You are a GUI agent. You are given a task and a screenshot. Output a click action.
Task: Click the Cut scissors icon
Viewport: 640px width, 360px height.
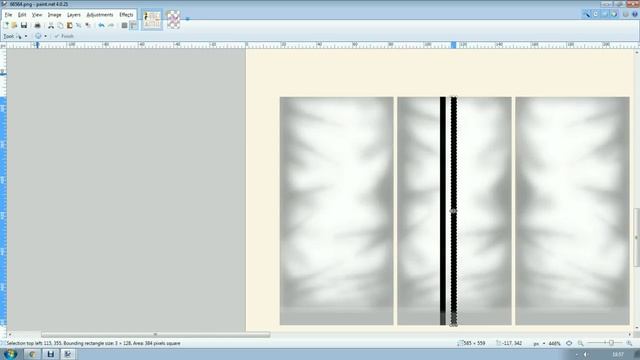[51, 25]
